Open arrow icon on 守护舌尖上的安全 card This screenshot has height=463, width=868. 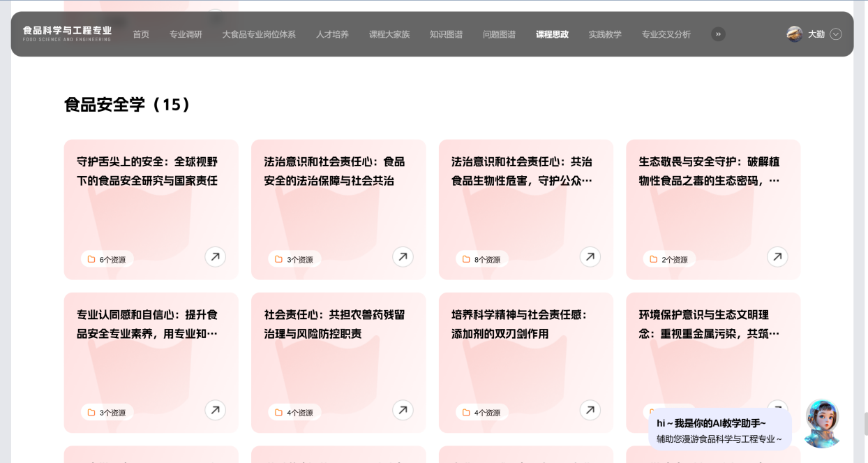[x=215, y=257]
